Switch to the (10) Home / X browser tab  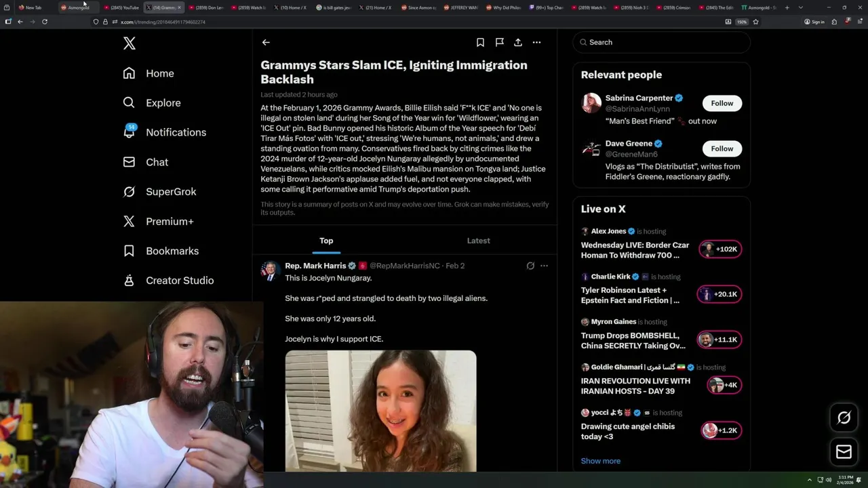point(292,7)
